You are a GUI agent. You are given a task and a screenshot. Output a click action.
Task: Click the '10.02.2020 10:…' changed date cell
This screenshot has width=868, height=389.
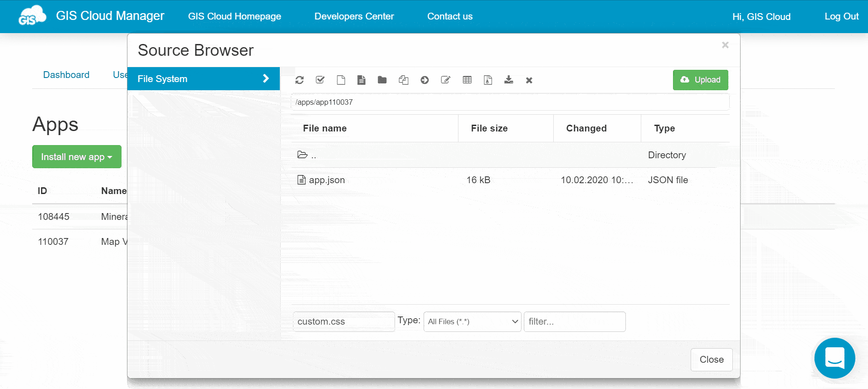(x=597, y=180)
